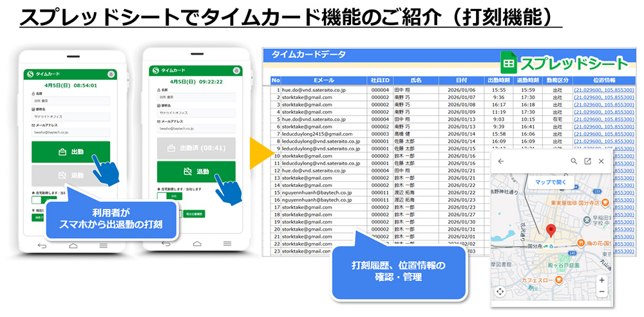Image resolution: width=644 pixels, height=317 pixels.
Task: Click the タイムカードデータ sheet title
Action: (x=309, y=54)
